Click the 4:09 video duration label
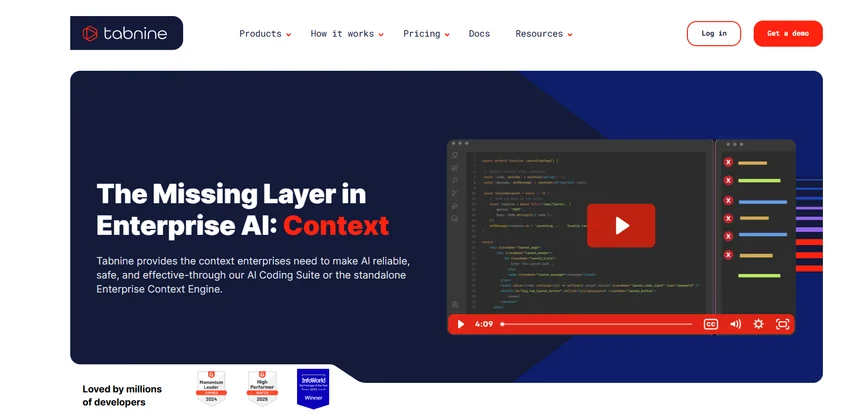Image resolution: width=850 pixels, height=412 pixels. 484,324
